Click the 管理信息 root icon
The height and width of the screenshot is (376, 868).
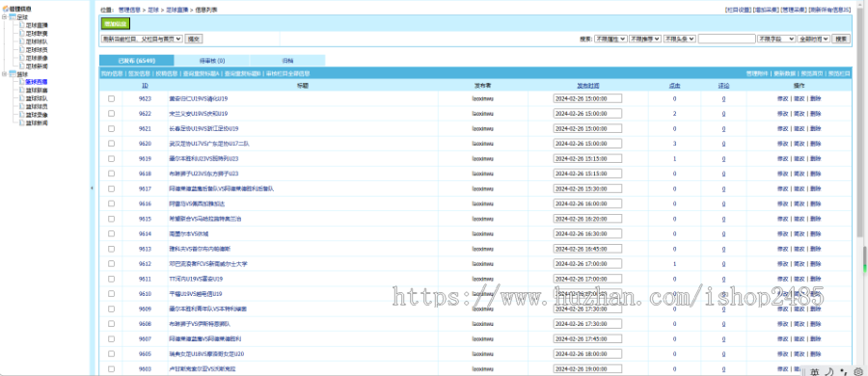(x=6, y=9)
